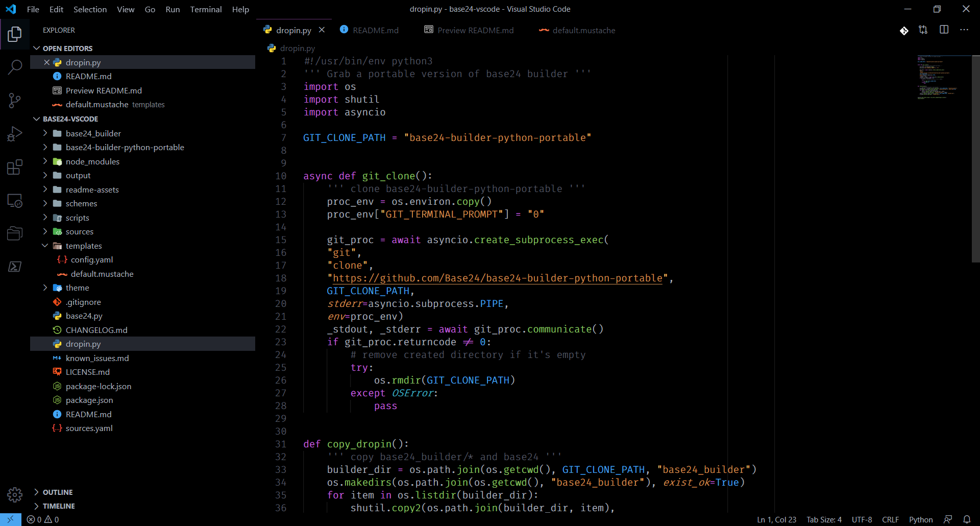Open the Source Control view
Viewport: 980px width, 526px height.
pos(15,101)
